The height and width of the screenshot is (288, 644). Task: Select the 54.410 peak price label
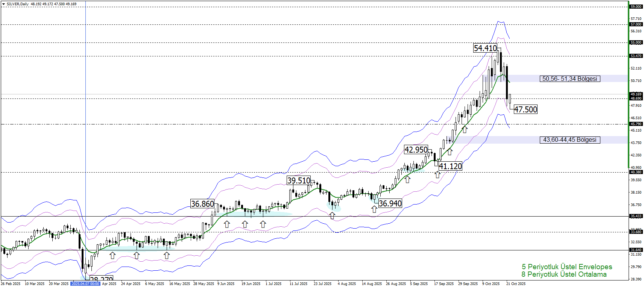[x=485, y=48]
